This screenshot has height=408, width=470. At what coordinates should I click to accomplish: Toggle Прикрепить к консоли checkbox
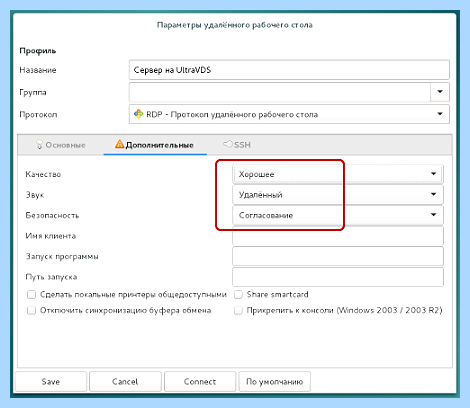click(238, 311)
